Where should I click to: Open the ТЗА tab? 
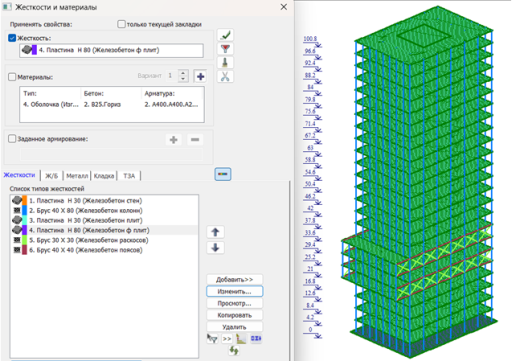129,176
